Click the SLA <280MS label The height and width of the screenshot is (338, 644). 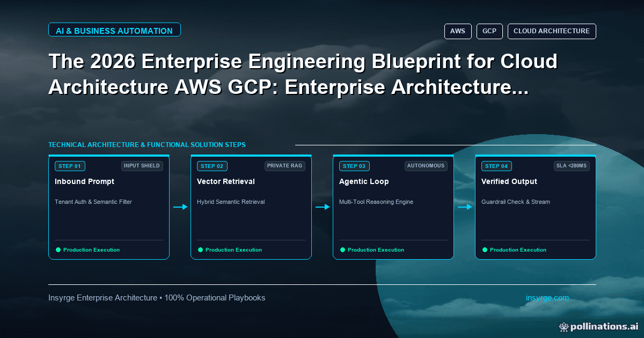572,166
